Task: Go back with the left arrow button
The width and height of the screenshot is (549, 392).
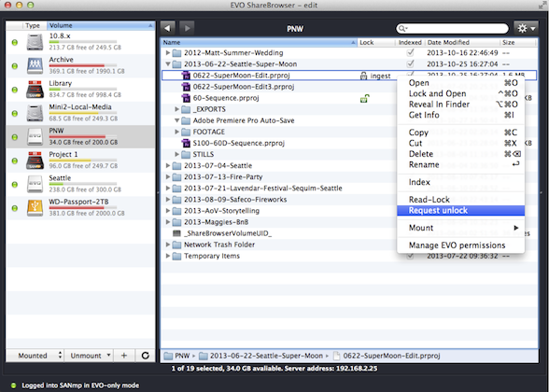Action: pos(168,28)
